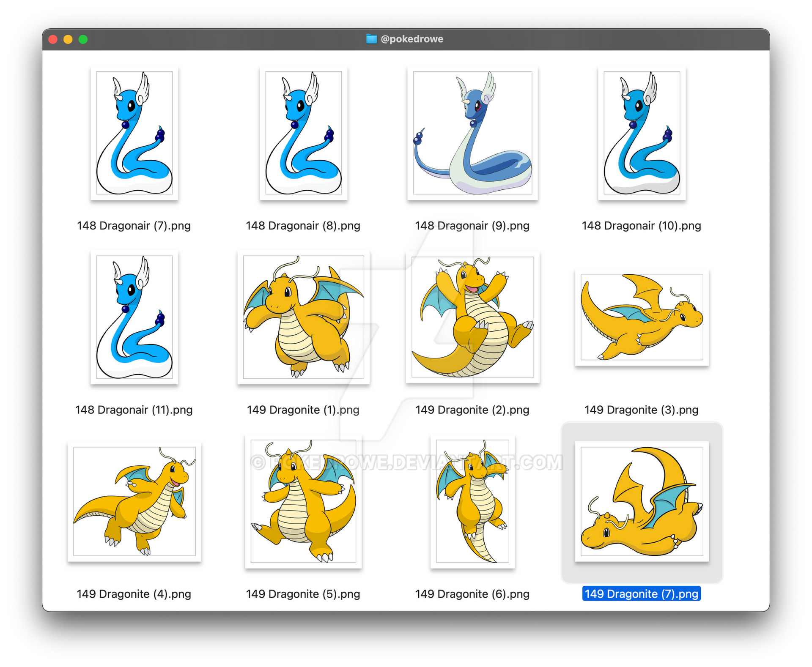Viewport: 812px width, 667px height.
Task: Click the filename 149 Dragonite (5).png
Action: 303,594
